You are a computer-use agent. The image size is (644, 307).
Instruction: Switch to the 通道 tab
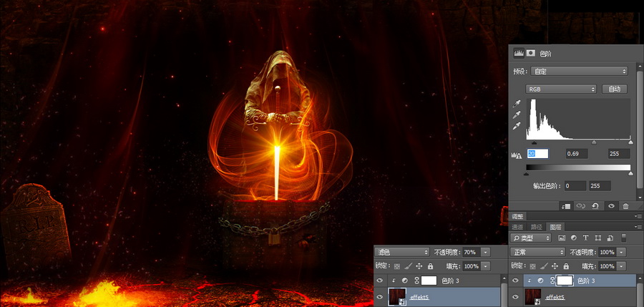517,227
